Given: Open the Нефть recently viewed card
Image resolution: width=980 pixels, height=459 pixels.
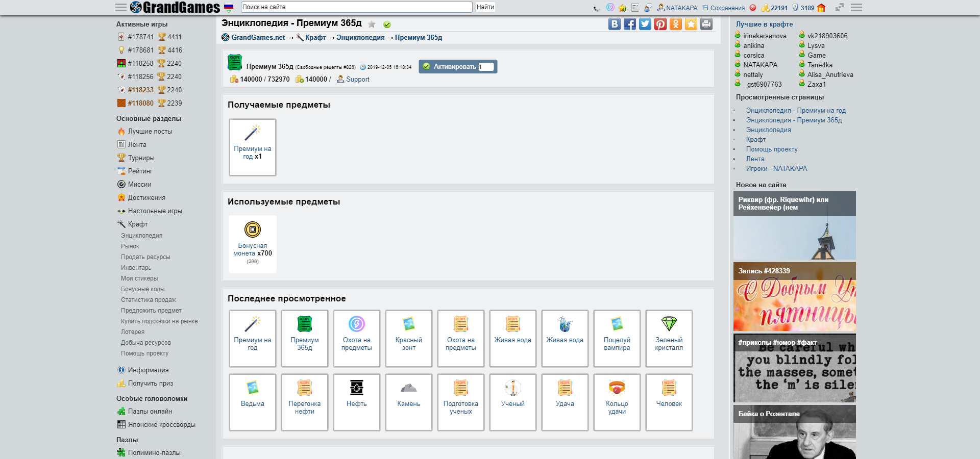Looking at the screenshot, I should point(357,402).
